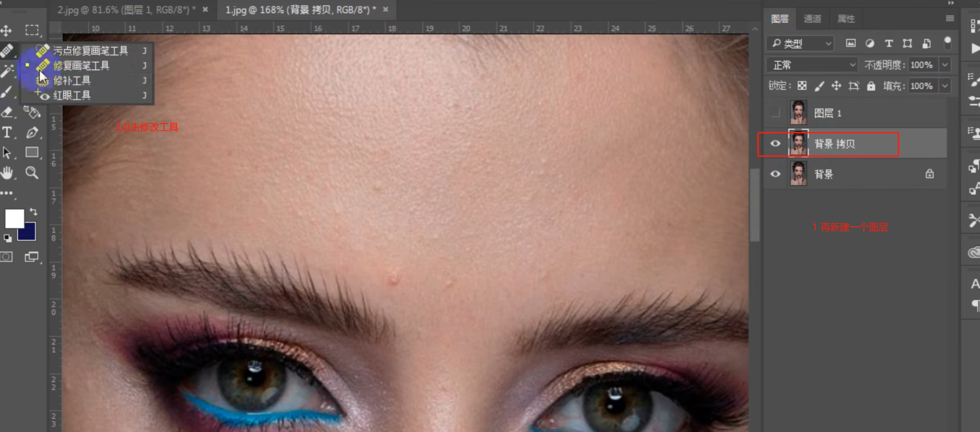Image resolution: width=980 pixels, height=432 pixels.
Task: Filter layers by type layers
Action: (x=888, y=43)
